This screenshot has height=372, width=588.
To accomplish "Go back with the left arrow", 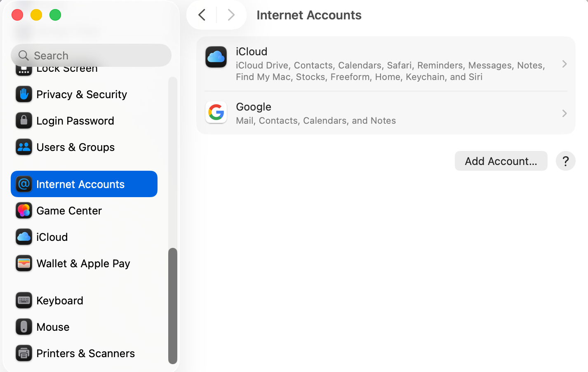I will point(202,15).
